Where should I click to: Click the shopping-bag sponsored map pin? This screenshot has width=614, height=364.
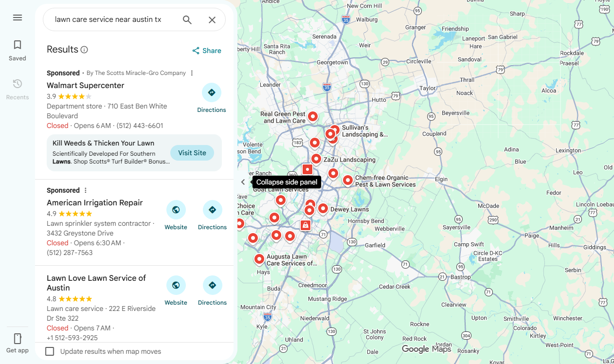pyautogui.click(x=305, y=225)
